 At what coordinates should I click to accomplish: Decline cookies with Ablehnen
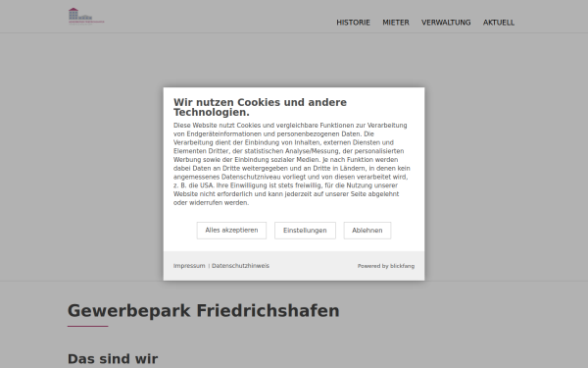(367, 231)
